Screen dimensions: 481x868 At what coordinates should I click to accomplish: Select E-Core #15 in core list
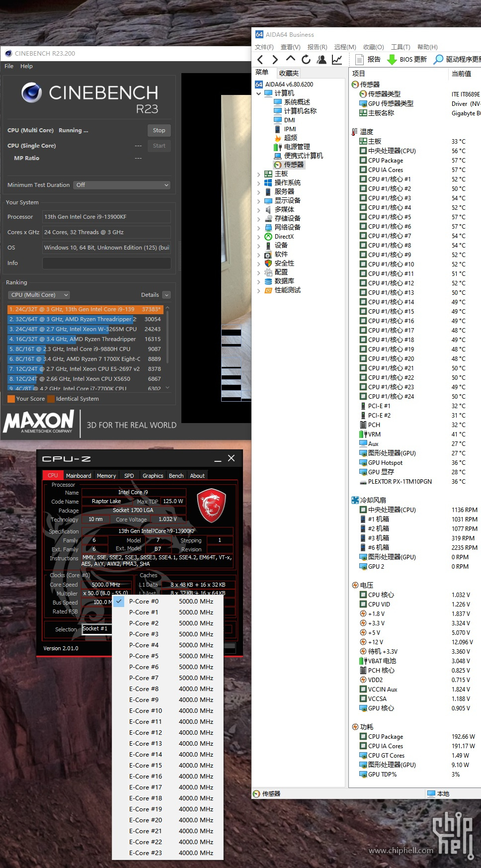(168, 765)
